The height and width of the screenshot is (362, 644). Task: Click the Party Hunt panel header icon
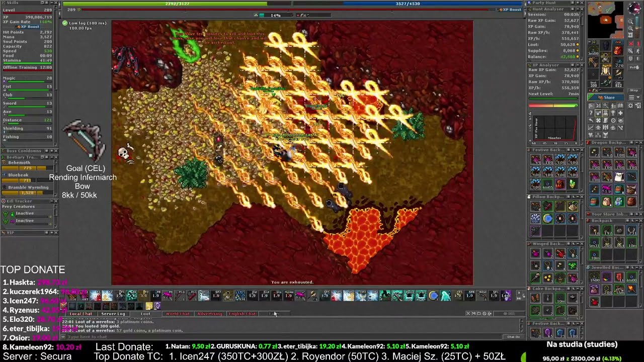pos(529,3)
